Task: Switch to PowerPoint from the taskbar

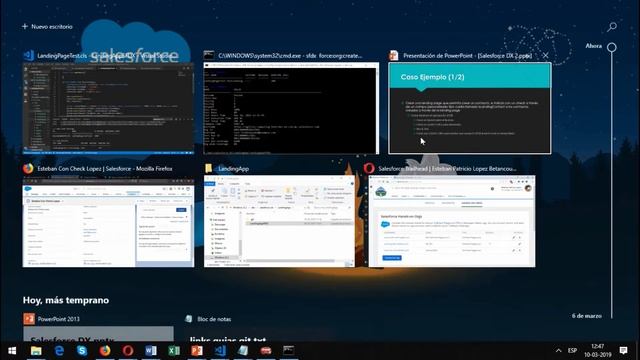Action: [x=197, y=351]
